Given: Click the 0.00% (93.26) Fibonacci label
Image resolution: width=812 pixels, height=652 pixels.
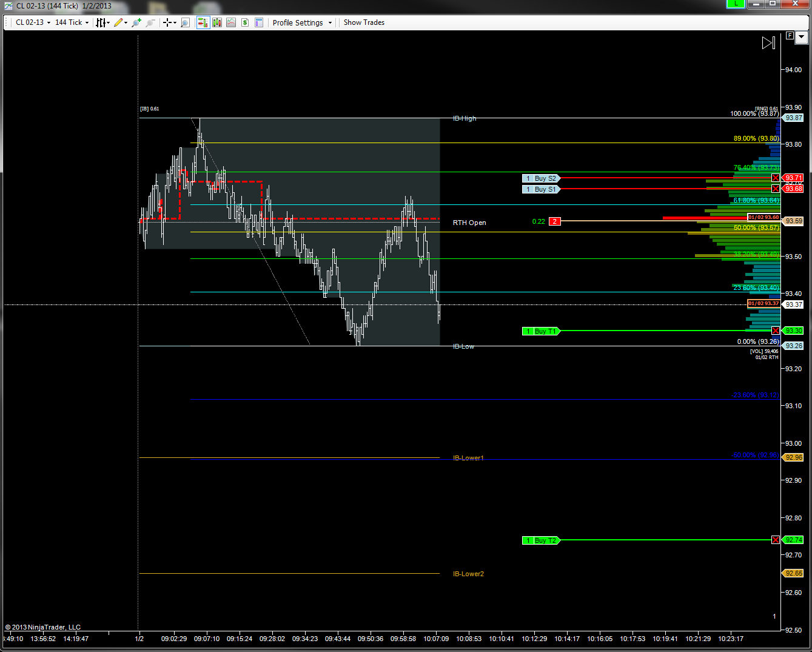Looking at the screenshot, I should (x=758, y=341).
